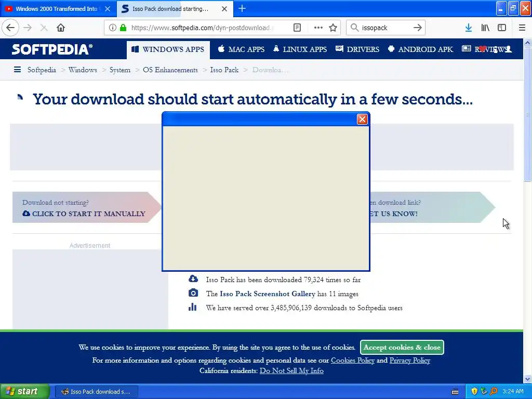Click the browser Back arrow button
Image resolution: width=532 pixels, height=399 pixels.
point(10,28)
